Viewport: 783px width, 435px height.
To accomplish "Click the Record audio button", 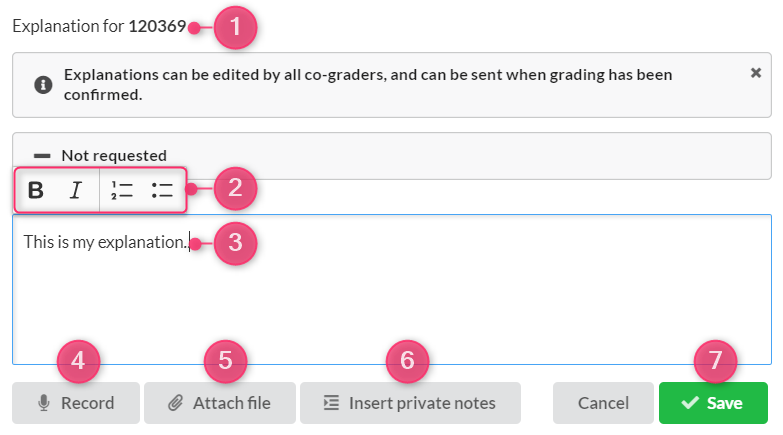I will [76, 403].
